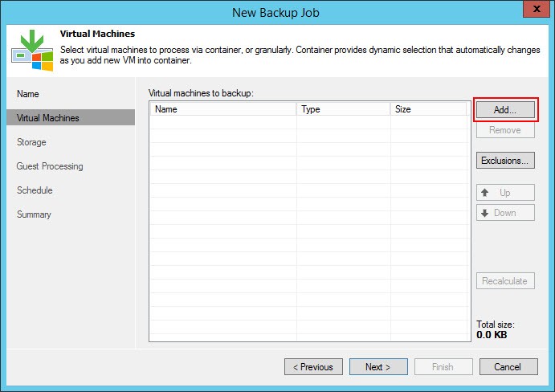Go back with the Previous button
Image resolution: width=555 pixels, height=392 pixels.
(x=313, y=367)
